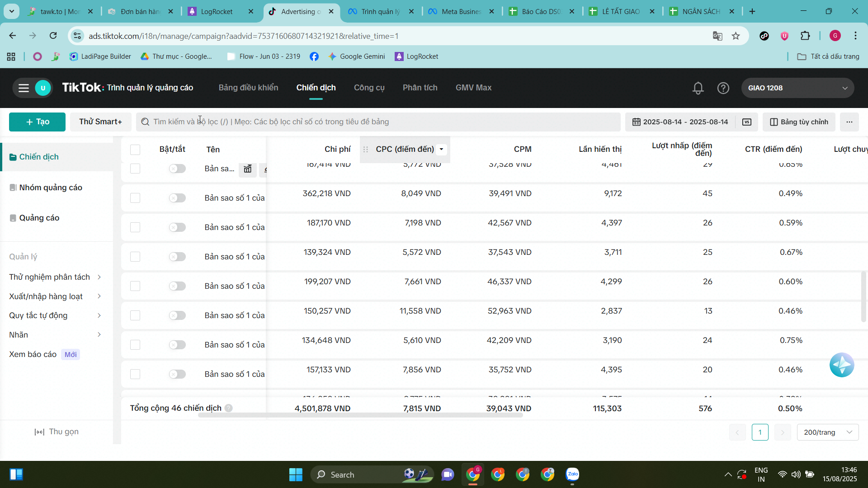The width and height of the screenshot is (868, 488).
Task: Go back to the previous page
Action: click(13, 36)
